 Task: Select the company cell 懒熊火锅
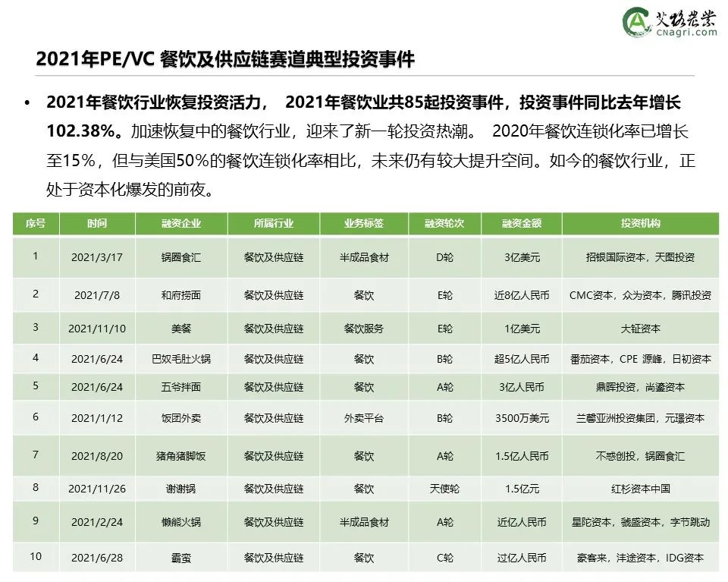coord(181,522)
